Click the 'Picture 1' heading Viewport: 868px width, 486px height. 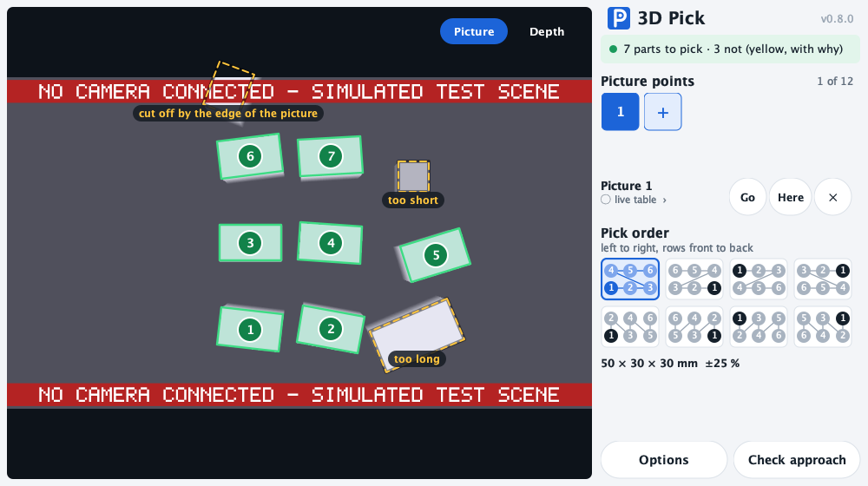[626, 186]
